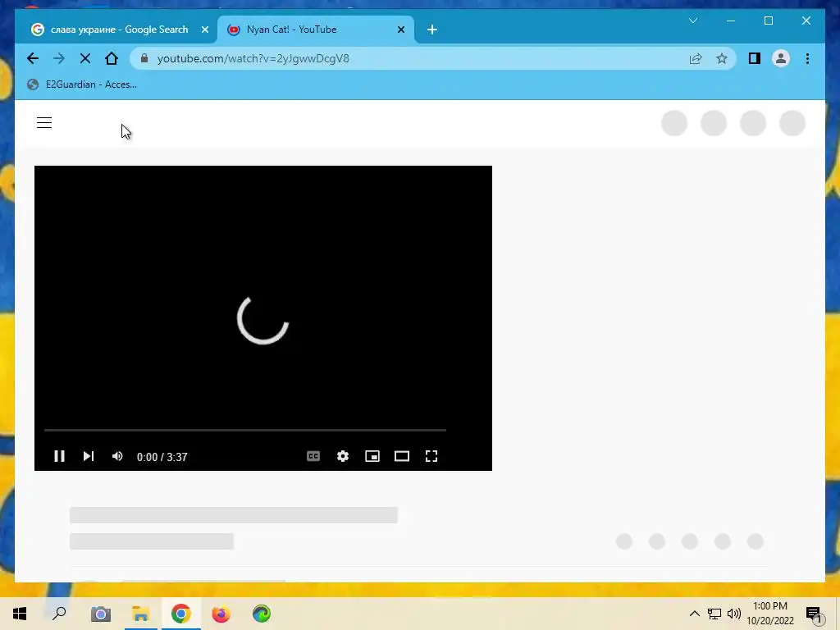Select the Nyan Cat YouTube tab
840x630 pixels.
click(316, 30)
